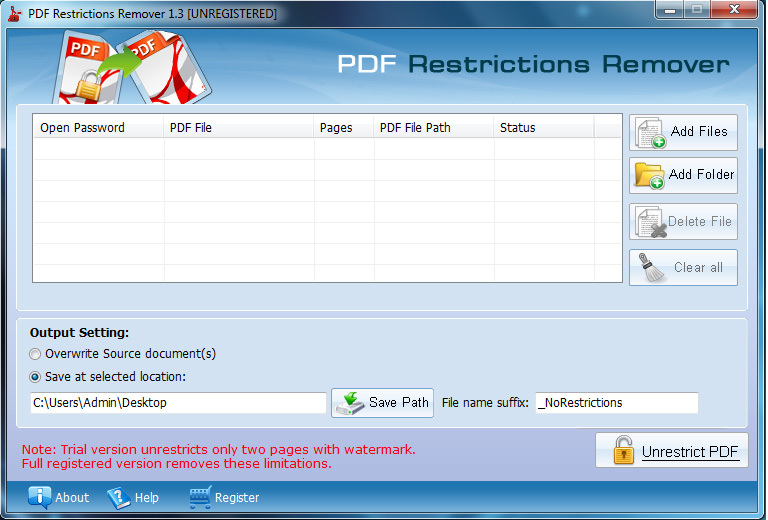Open the About dialog
Image resolution: width=768 pixels, height=520 pixels.
[x=59, y=497]
